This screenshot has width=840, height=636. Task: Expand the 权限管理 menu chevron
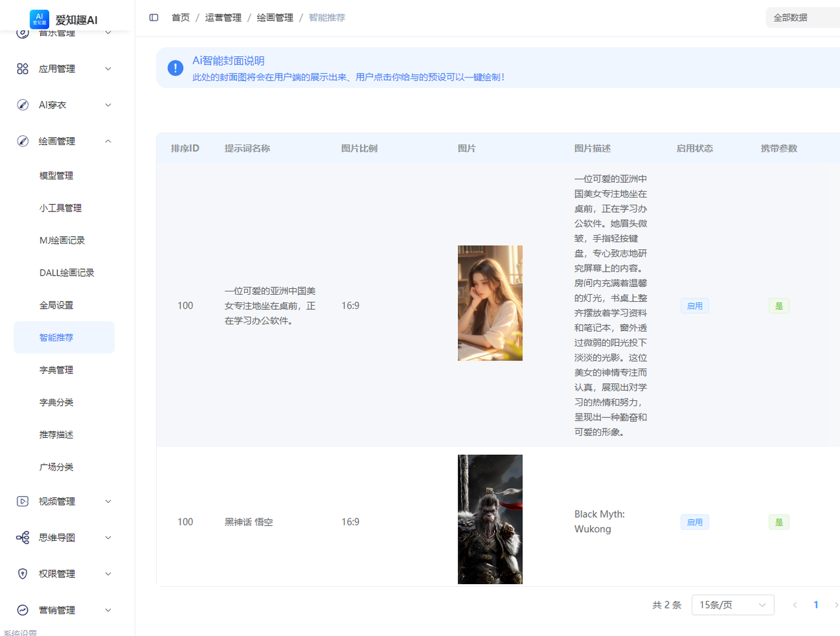coord(108,574)
